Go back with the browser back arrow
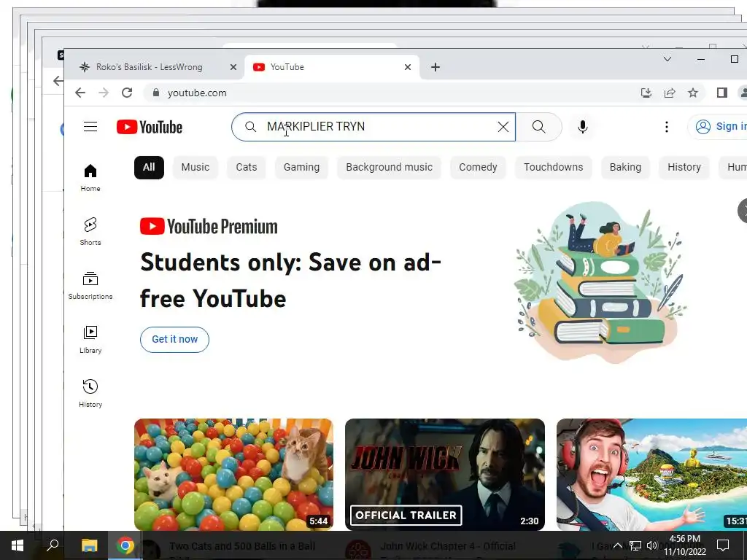Image resolution: width=747 pixels, height=560 pixels. [80, 93]
